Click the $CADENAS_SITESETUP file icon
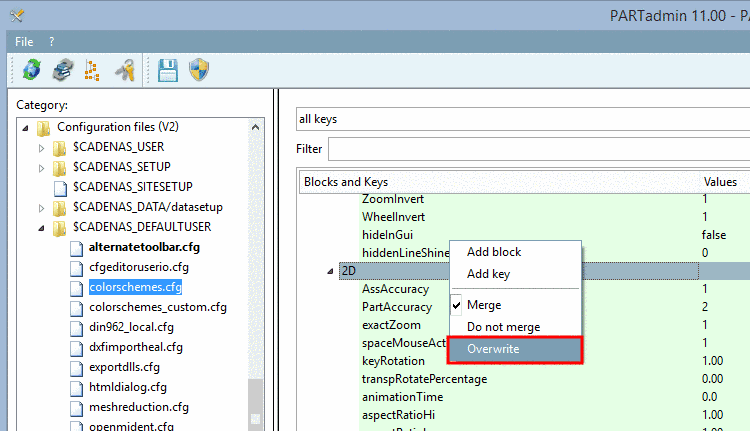The height and width of the screenshot is (431, 750). [x=60, y=188]
